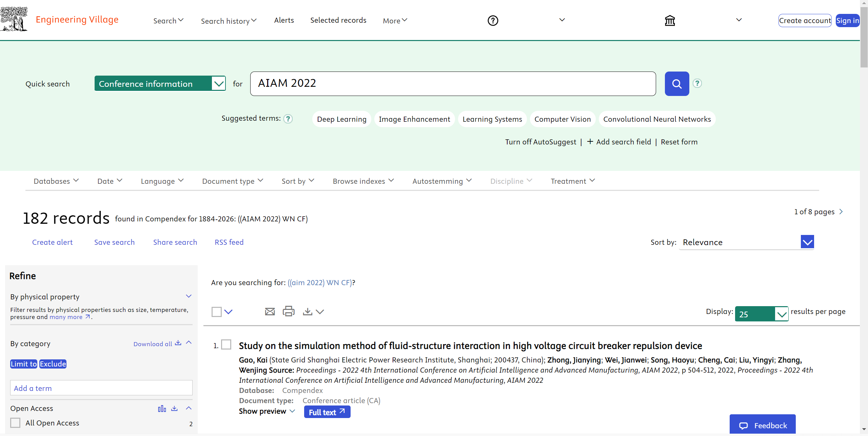Go to next results page arrow
The height and width of the screenshot is (436, 868).
coord(841,212)
